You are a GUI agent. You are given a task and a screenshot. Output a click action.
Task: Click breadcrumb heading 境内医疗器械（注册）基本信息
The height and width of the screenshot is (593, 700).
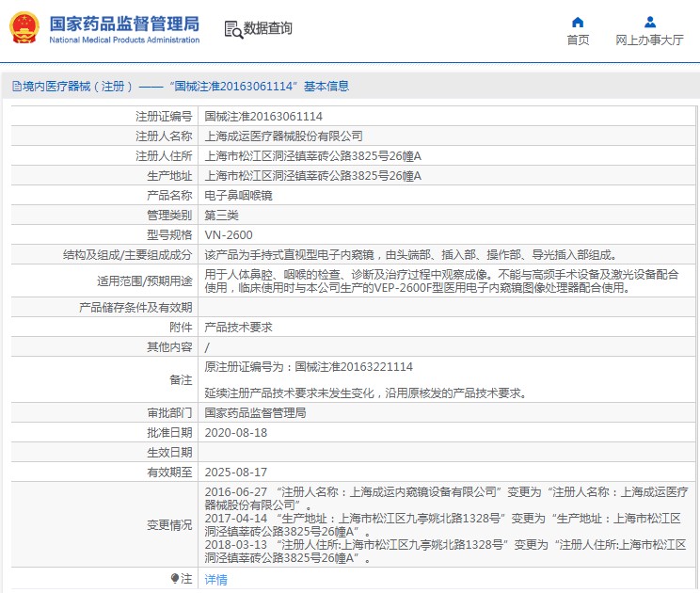tap(181, 87)
